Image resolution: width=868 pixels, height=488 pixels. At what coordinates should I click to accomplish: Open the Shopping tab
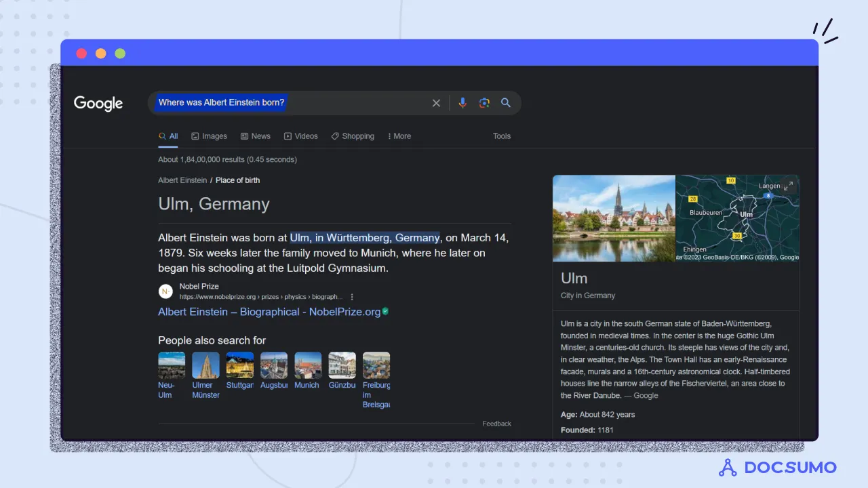click(353, 136)
